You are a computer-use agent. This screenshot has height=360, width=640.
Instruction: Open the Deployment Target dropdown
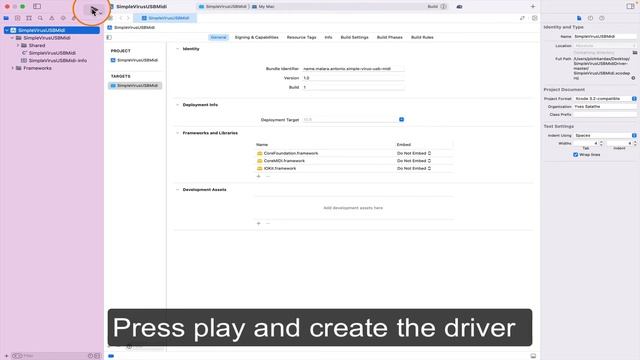click(x=401, y=120)
